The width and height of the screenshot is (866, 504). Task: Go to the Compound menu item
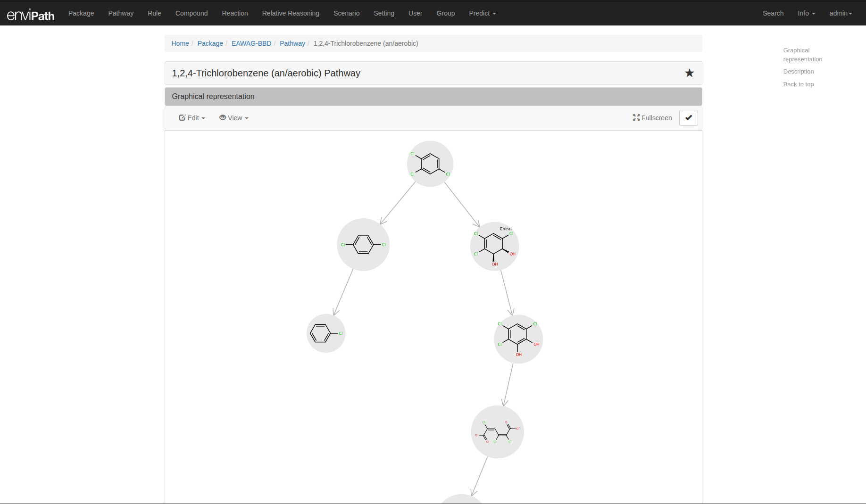coord(192,13)
